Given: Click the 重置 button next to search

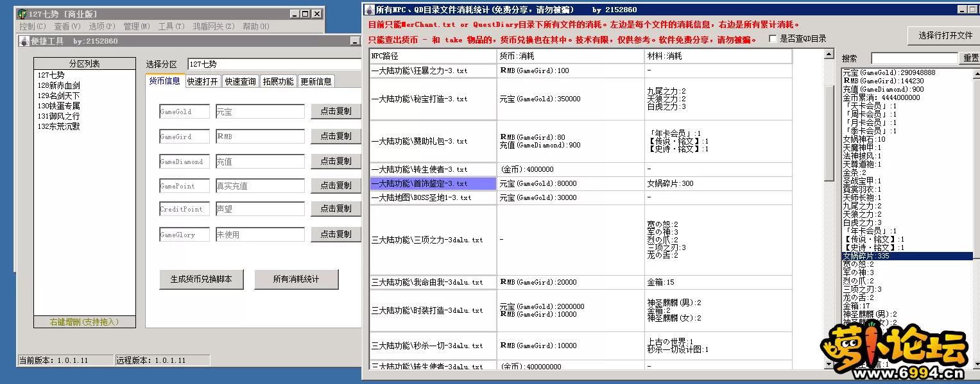Looking at the screenshot, I should click(x=970, y=58).
